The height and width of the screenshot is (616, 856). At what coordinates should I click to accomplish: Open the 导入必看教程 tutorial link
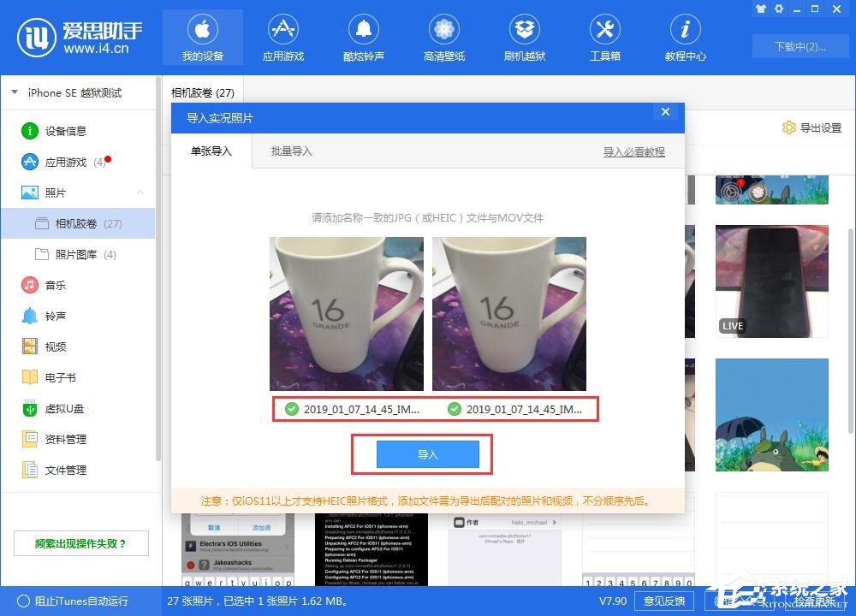pyautogui.click(x=633, y=151)
